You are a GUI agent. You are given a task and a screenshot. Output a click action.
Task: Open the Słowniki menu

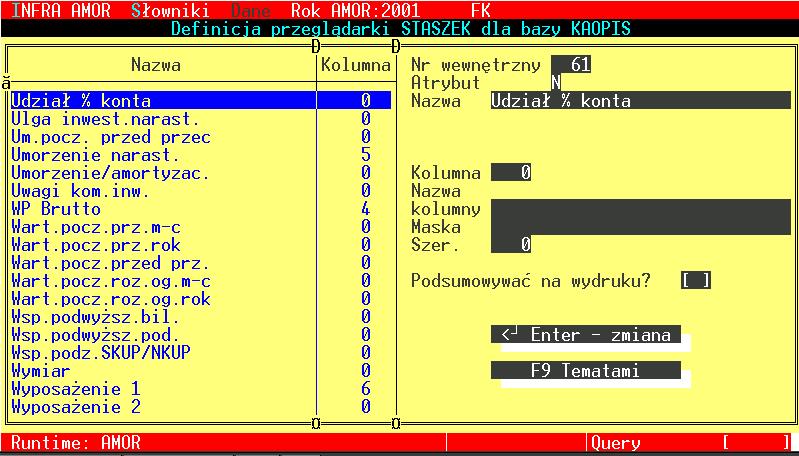click(170, 10)
